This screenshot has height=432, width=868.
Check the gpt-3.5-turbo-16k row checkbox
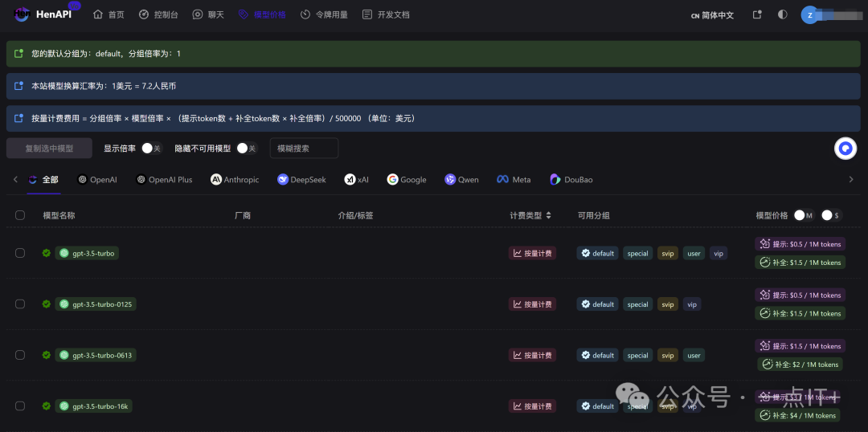point(20,406)
